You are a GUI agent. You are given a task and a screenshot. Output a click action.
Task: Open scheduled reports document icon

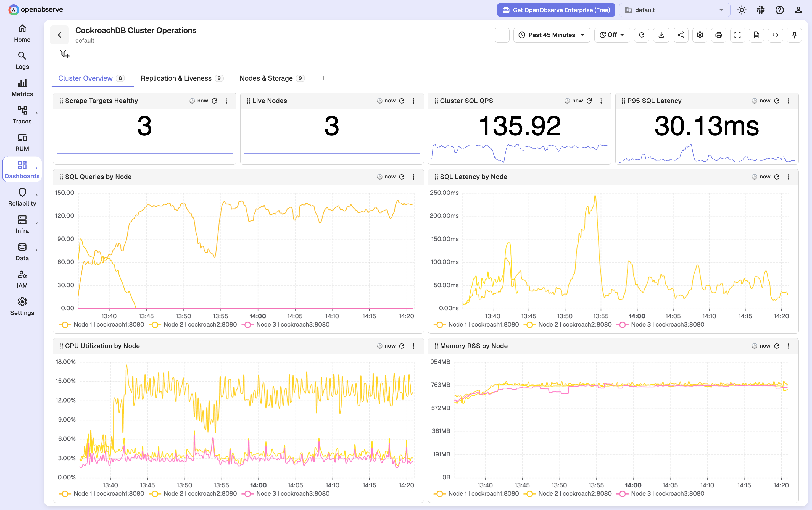pyautogui.click(x=756, y=35)
